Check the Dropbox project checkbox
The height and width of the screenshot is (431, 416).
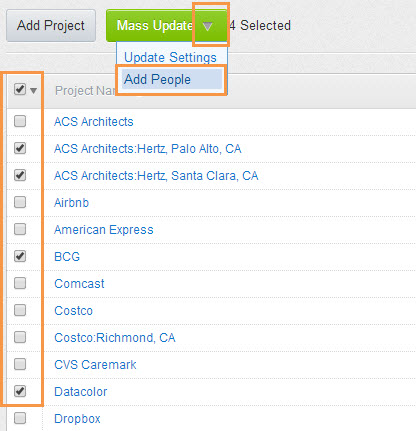point(20,418)
